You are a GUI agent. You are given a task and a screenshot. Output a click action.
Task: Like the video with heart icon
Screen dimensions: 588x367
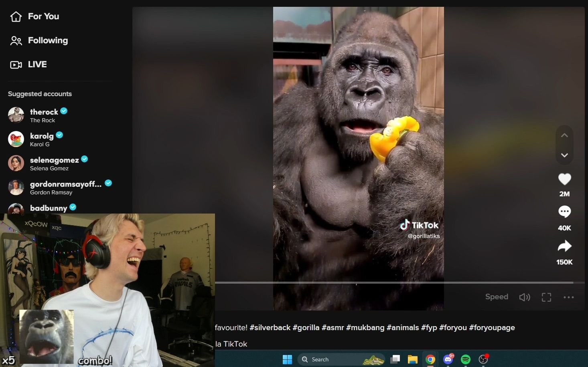pos(564,179)
